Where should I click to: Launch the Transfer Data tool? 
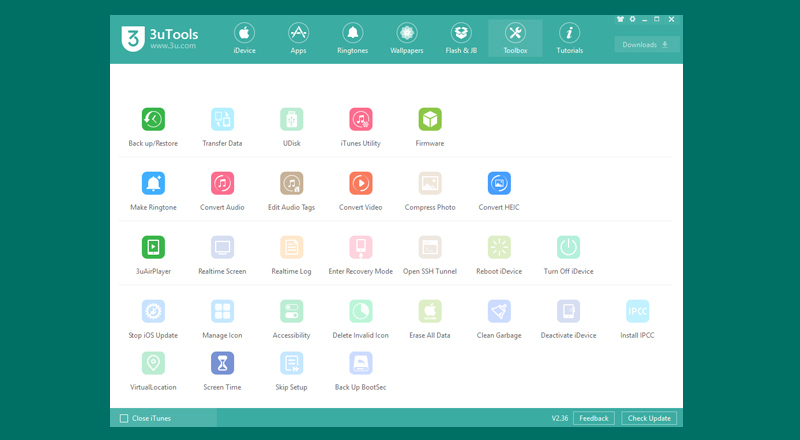click(x=222, y=120)
